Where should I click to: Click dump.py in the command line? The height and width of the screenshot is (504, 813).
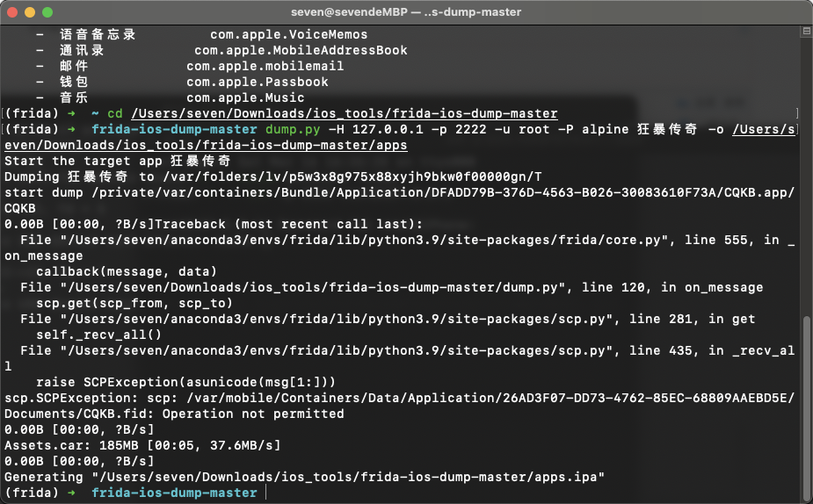coord(293,129)
